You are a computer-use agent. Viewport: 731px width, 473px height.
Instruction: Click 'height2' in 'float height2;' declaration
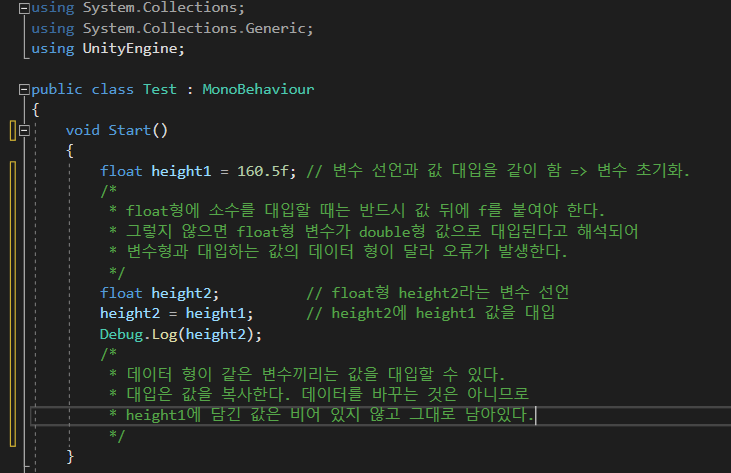(x=181, y=293)
